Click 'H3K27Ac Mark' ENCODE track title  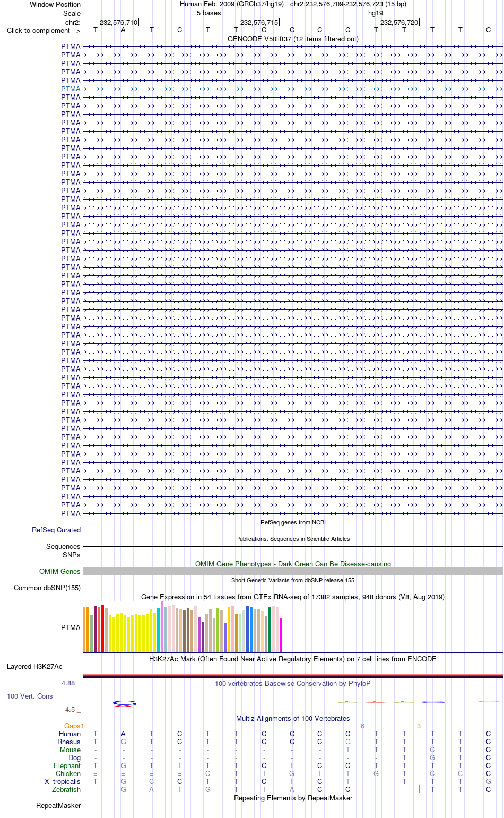coord(293,659)
